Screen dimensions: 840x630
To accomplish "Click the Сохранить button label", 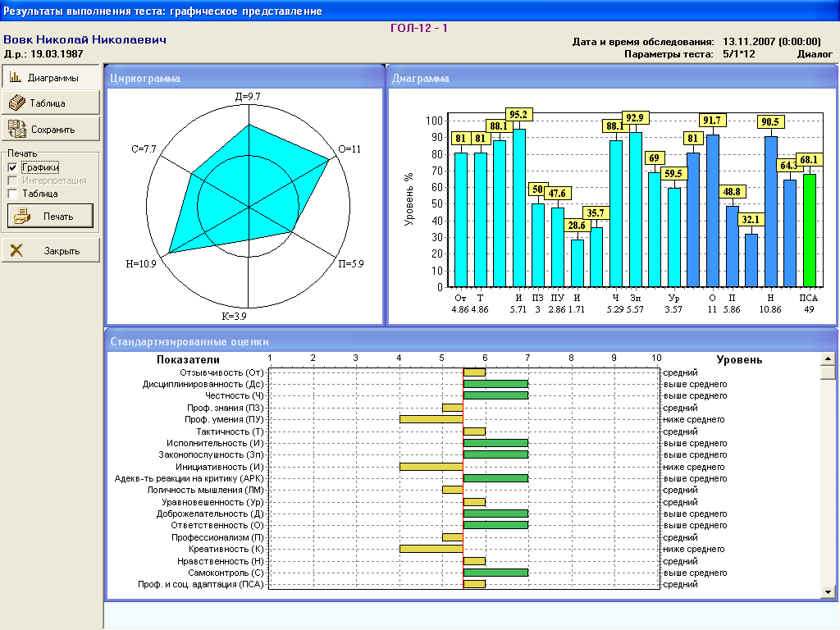I will pyautogui.click(x=53, y=129).
